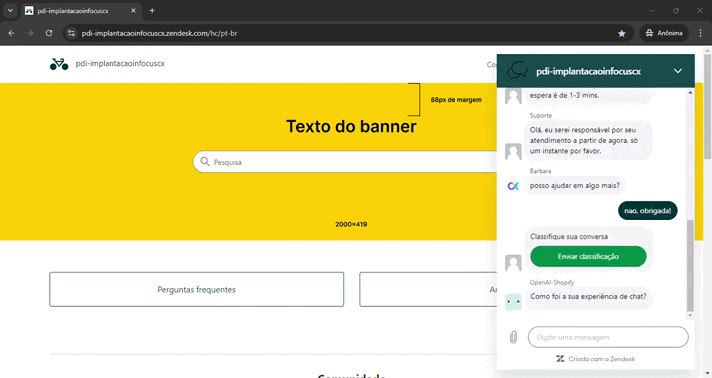Minimize chat widget with chevron
Image resolution: width=712 pixels, height=378 pixels.
[x=678, y=71]
